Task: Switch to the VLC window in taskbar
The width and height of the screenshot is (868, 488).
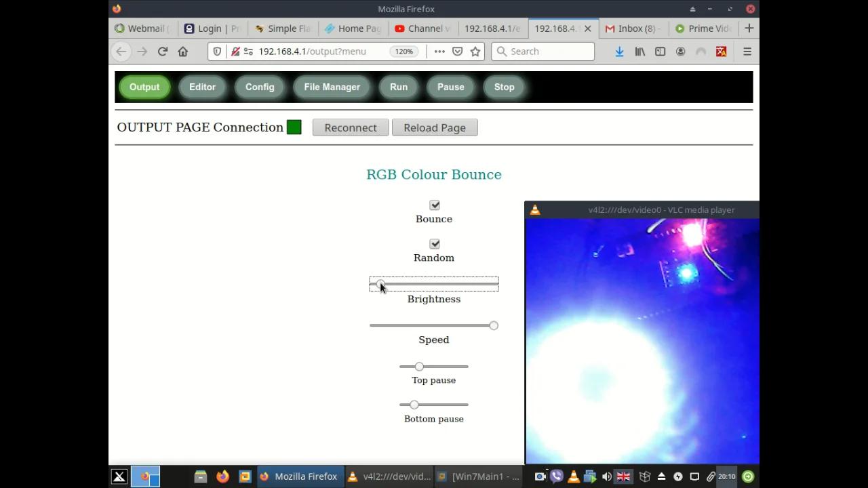Action: (389, 476)
